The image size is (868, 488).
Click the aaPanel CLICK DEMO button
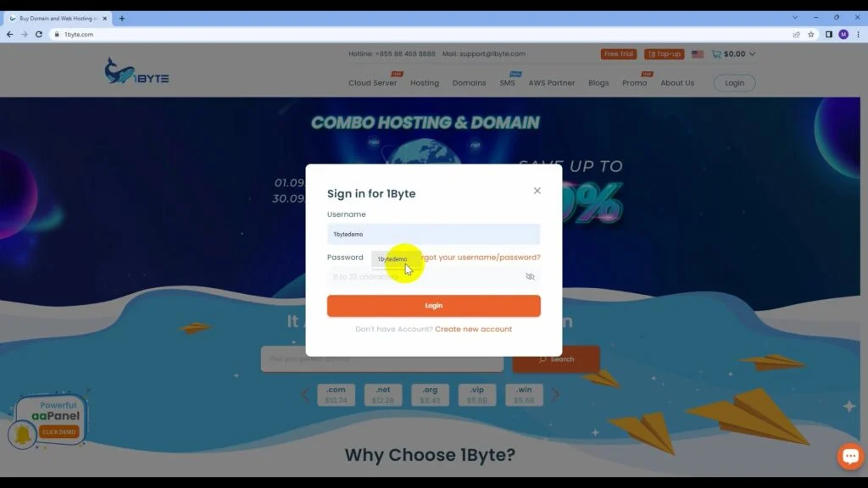point(58,431)
